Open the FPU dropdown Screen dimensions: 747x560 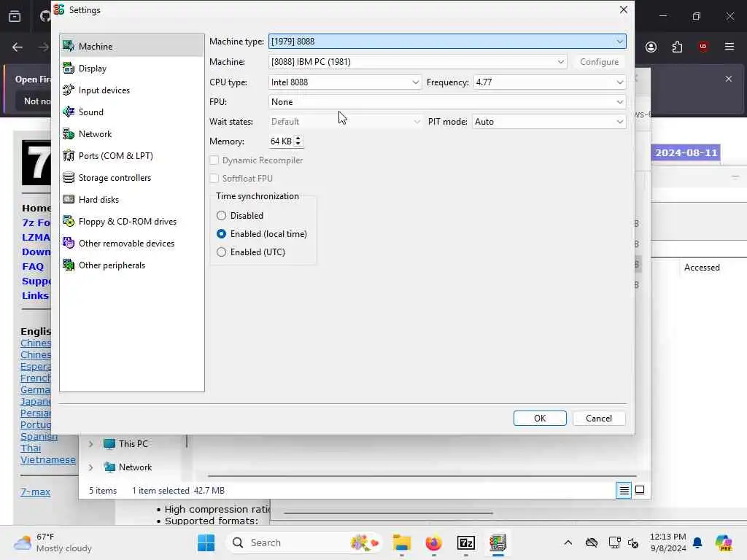pos(447,102)
